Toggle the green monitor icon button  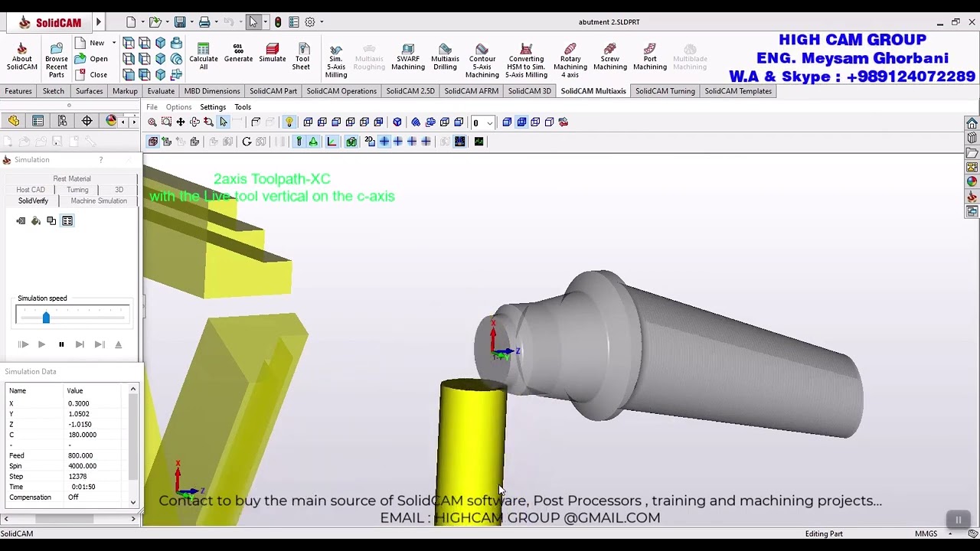(479, 142)
